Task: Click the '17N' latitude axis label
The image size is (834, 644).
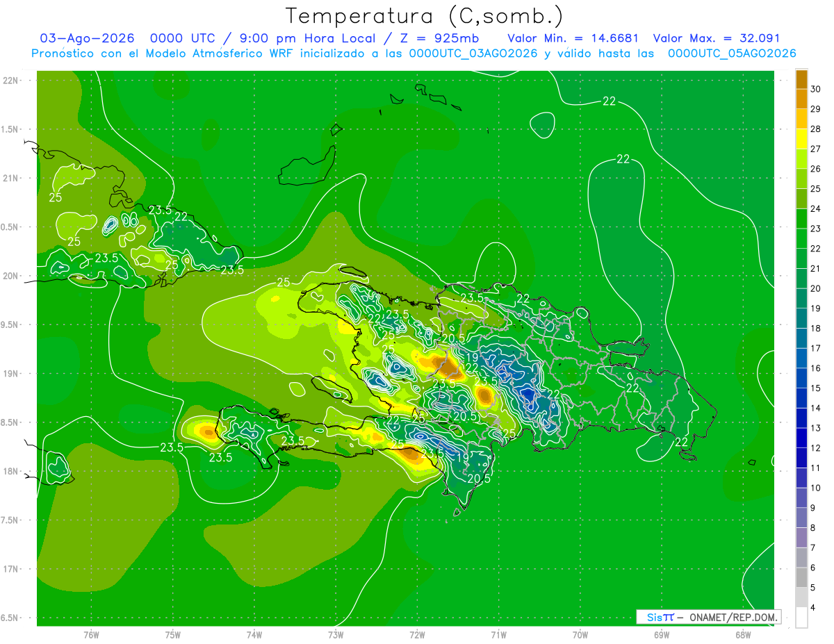Action: point(10,569)
